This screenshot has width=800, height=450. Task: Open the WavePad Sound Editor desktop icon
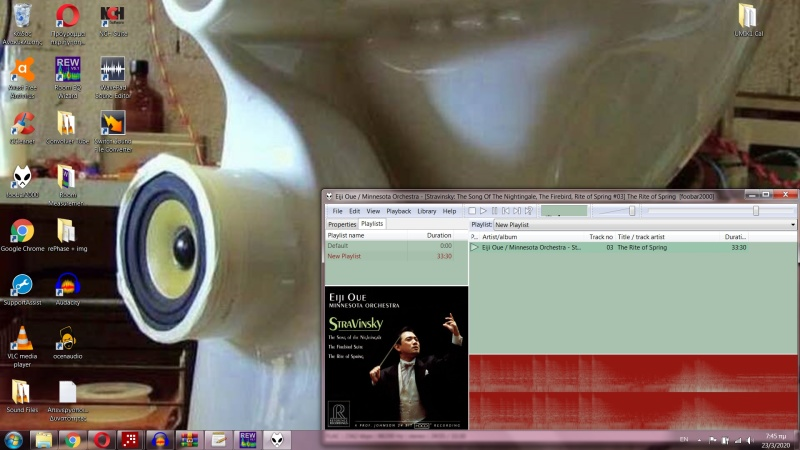point(113,78)
